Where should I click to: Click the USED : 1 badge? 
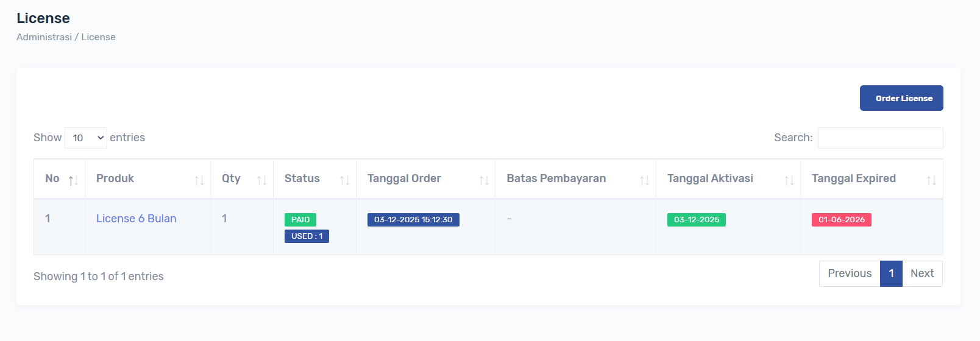pos(307,236)
